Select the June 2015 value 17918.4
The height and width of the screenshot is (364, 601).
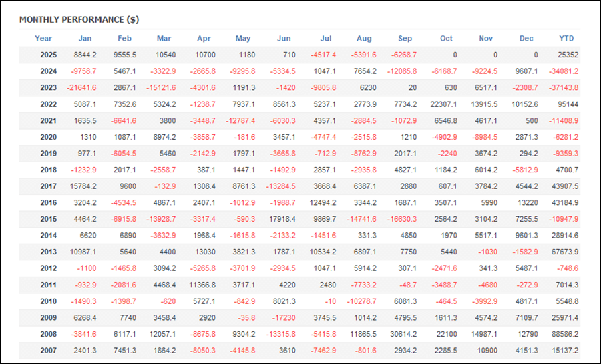click(281, 219)
